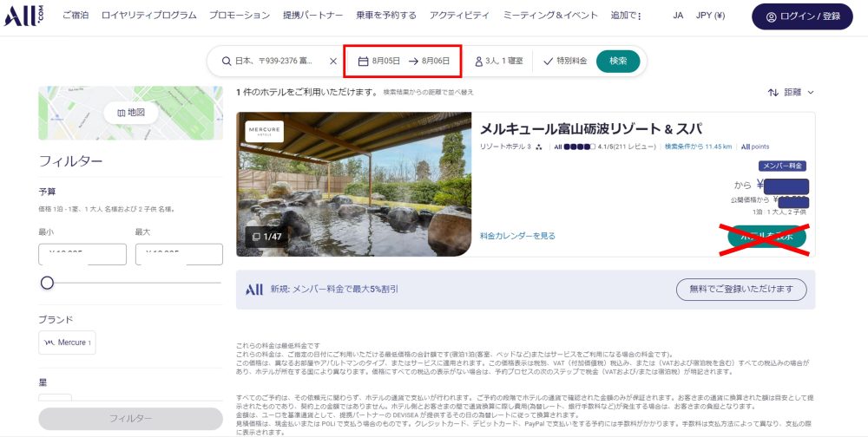Click the photo gallery 1/47 counter

point(266,237)
